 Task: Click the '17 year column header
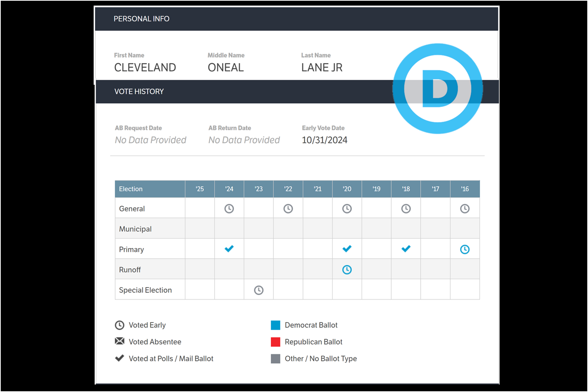pos(435,189)
